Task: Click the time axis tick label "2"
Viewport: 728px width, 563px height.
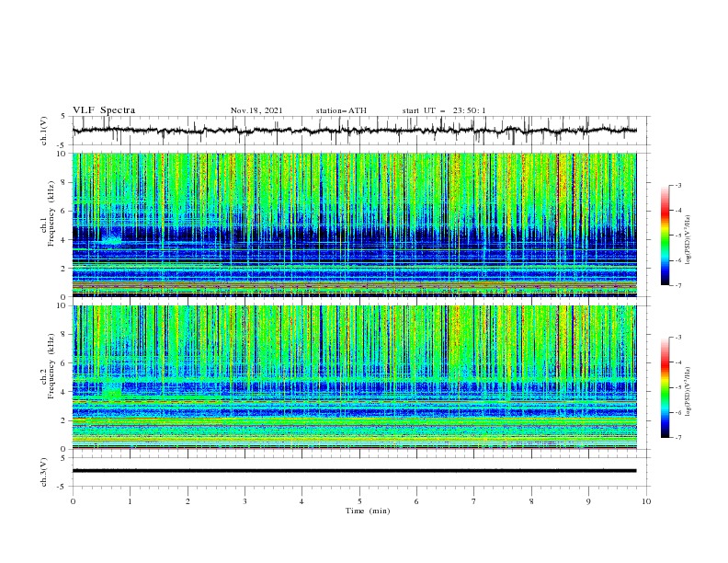Action: (x=188, y=501)
